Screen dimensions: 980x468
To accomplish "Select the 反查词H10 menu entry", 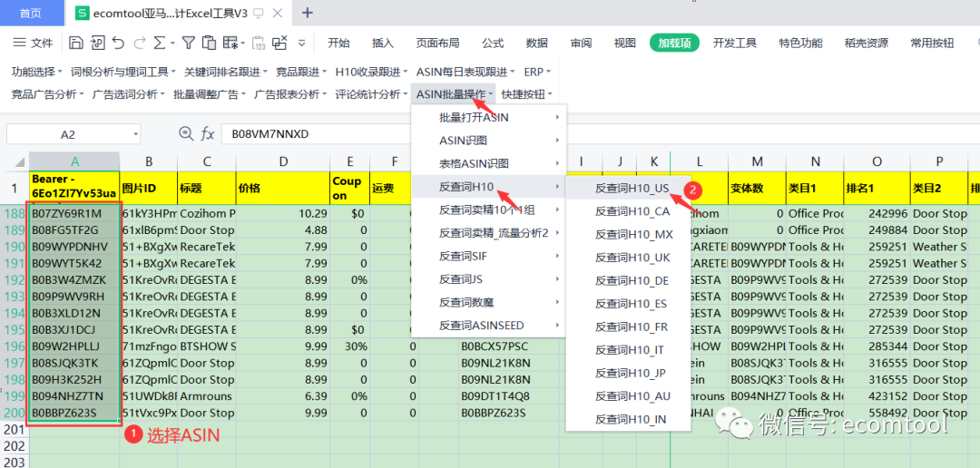I will tap(489, 186).
